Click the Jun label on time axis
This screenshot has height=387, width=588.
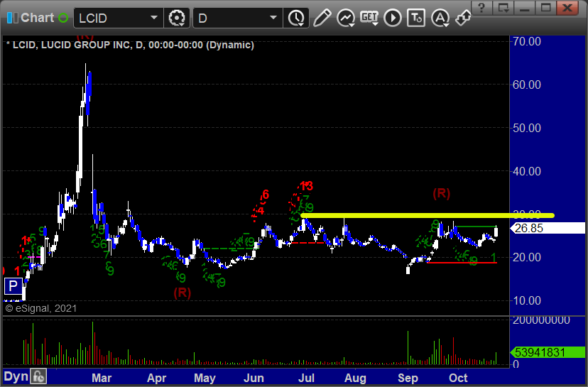[x=254, y=378]
